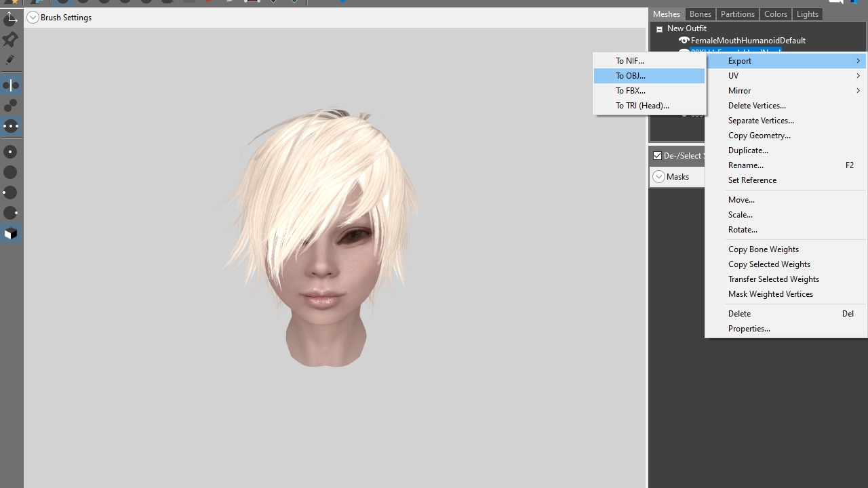Toggle the X-mirror symmetry brush icon

[11, 85]
